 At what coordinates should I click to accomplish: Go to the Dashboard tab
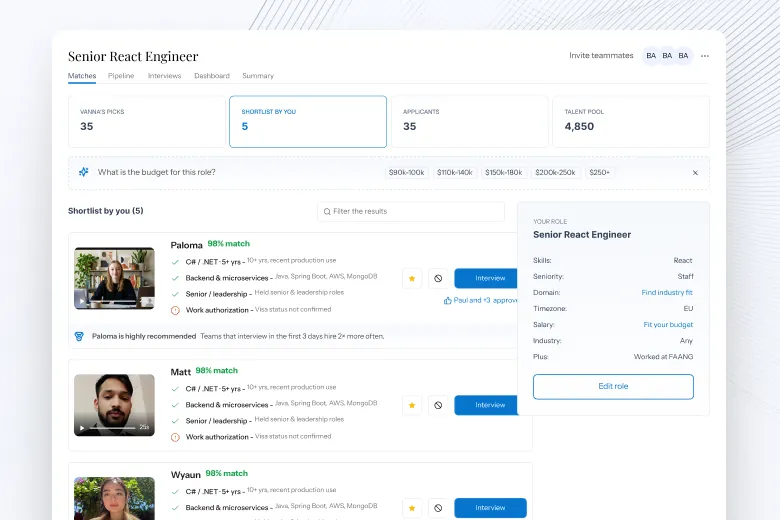click(212, 76)
